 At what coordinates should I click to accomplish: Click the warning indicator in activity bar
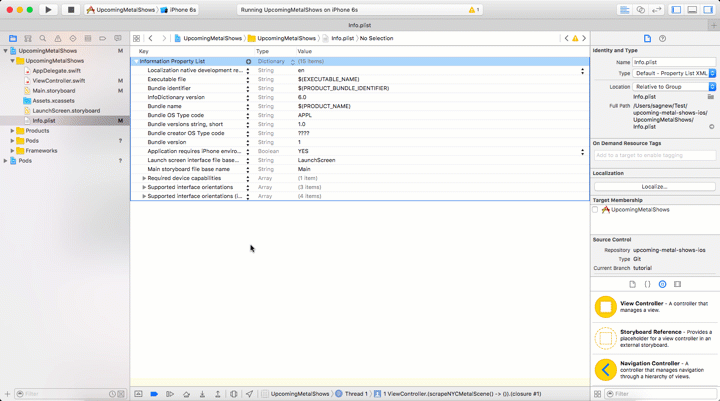pos(473,10)
